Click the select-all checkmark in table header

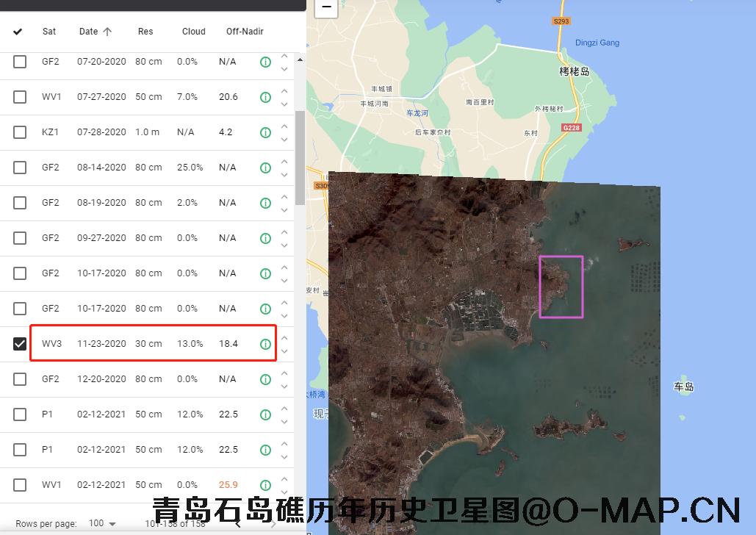[18, 32]
